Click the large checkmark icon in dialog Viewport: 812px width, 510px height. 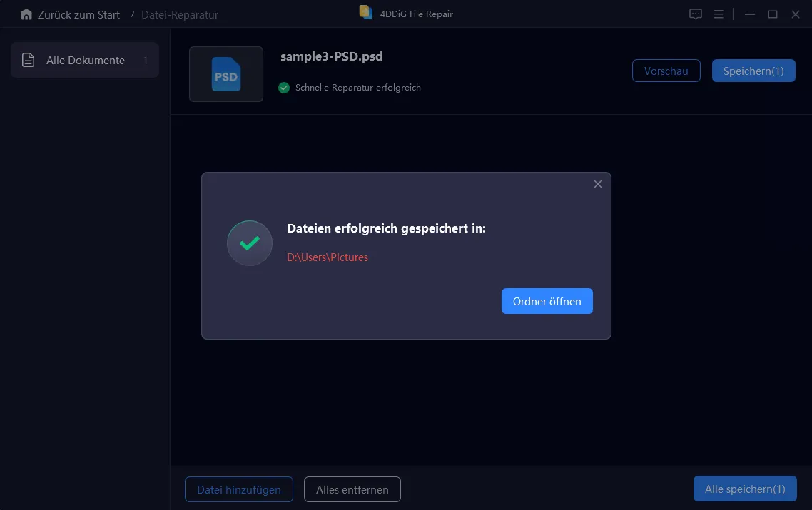249,243
